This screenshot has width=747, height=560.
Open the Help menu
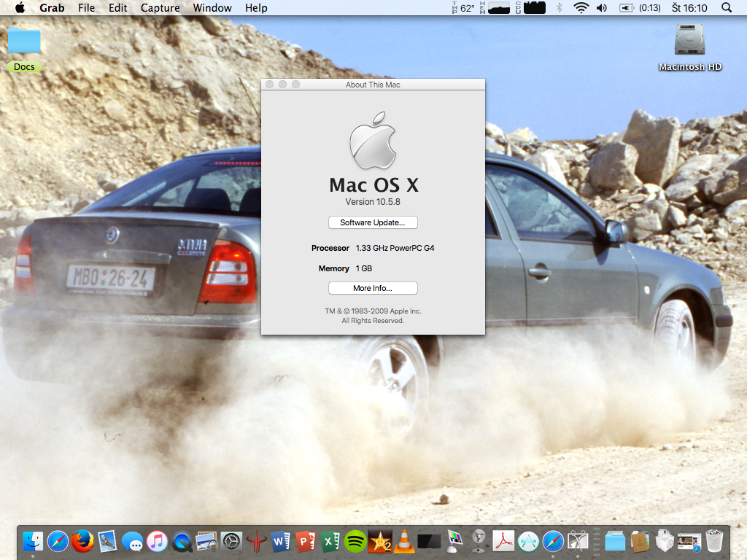(256, 7)
